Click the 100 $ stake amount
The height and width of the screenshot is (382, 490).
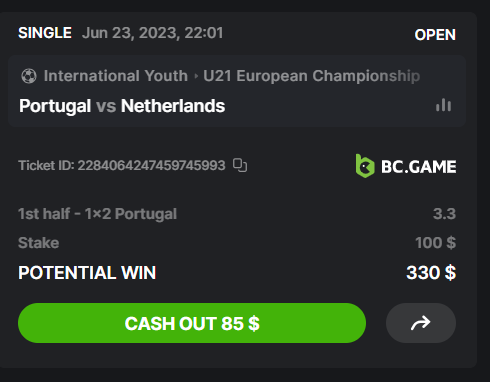point(435,243)
